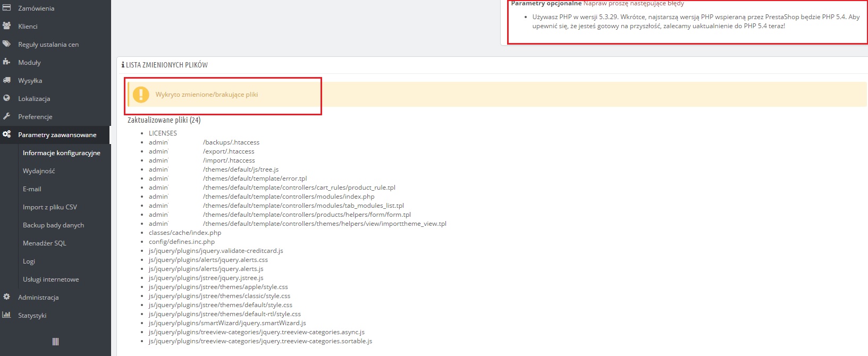The height and width of the screenshot is (356, 868).
Task: Click the yellow warning exclamation icon
Action: [x=141, y=95]
